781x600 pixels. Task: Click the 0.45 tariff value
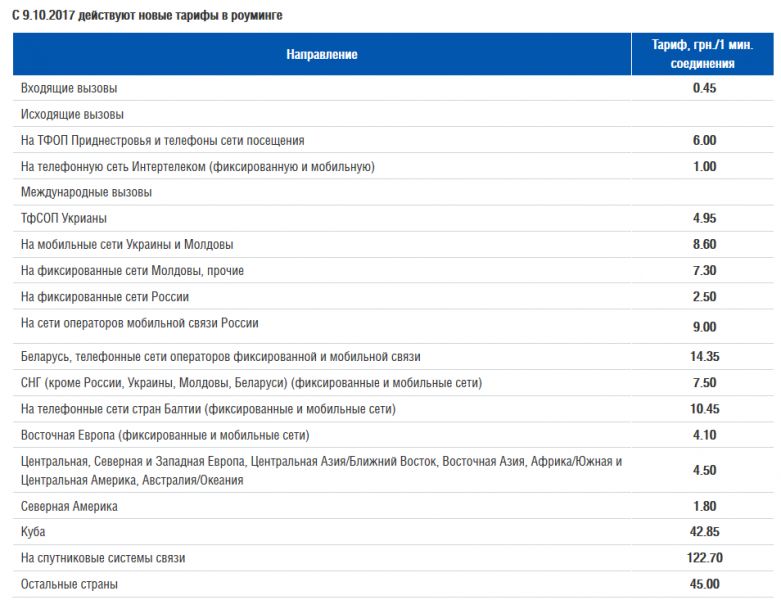[x=704, y=88]
